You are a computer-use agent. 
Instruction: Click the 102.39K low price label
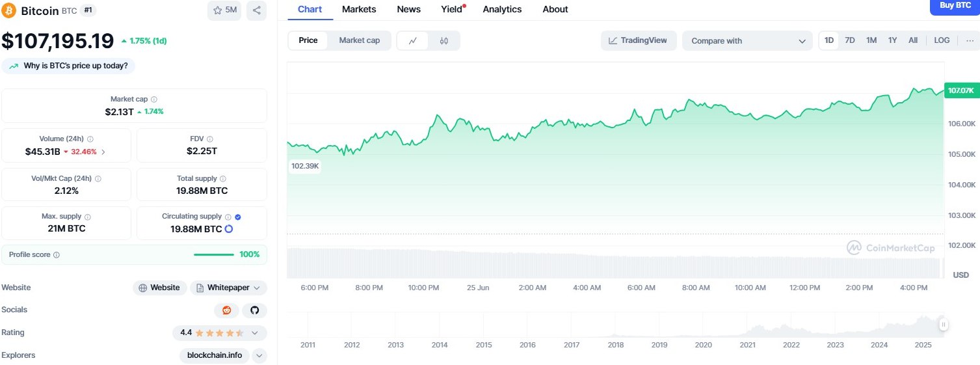click(x=305, y=166)
